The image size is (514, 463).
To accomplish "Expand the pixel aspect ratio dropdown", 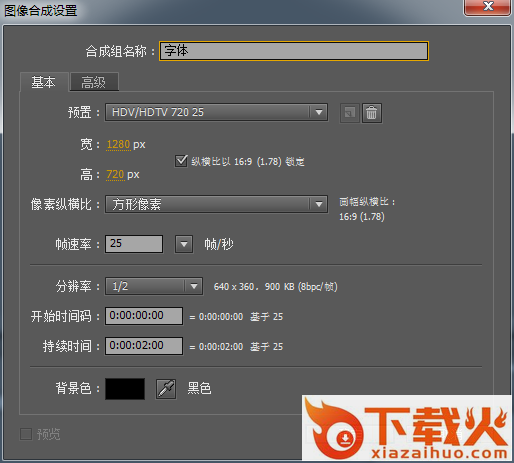I will coord(216,204).
